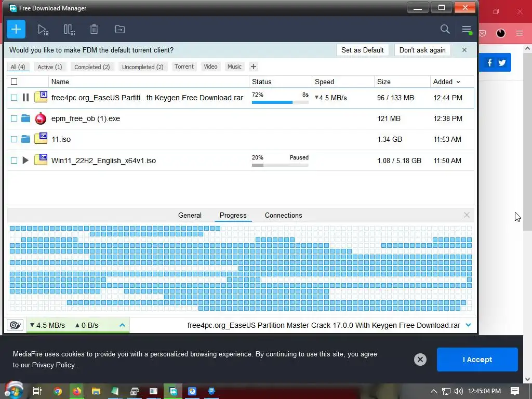Open the notification center icon
Viewport: 532px width, 399px height.
click(x=515, y=391)
